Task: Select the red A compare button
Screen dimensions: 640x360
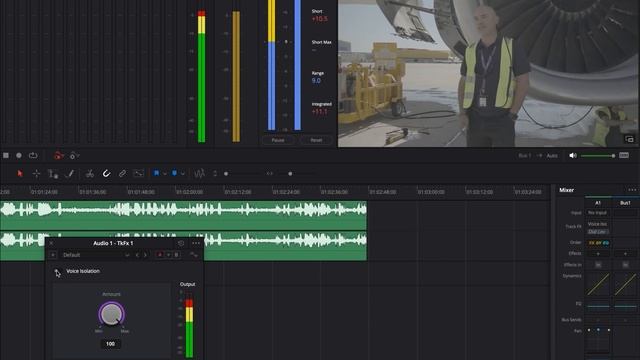Action: tap(160, 255)
